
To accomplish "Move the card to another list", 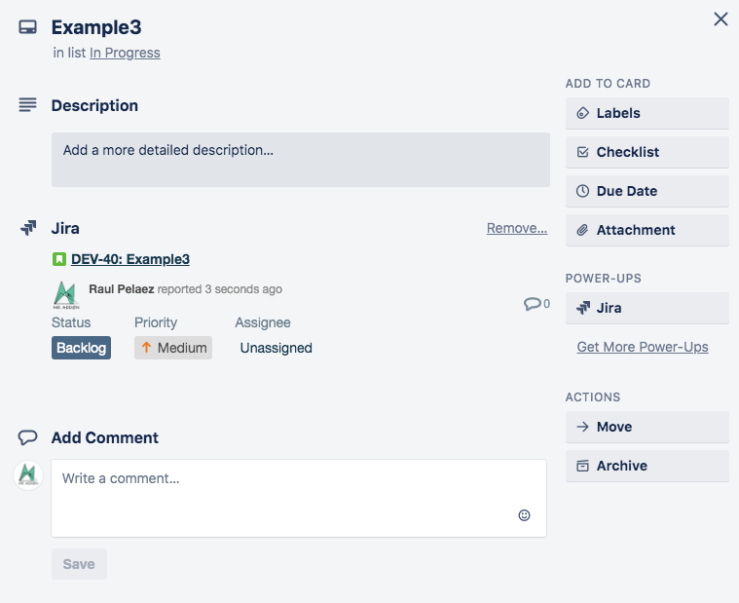I will [x=646, y=427].
